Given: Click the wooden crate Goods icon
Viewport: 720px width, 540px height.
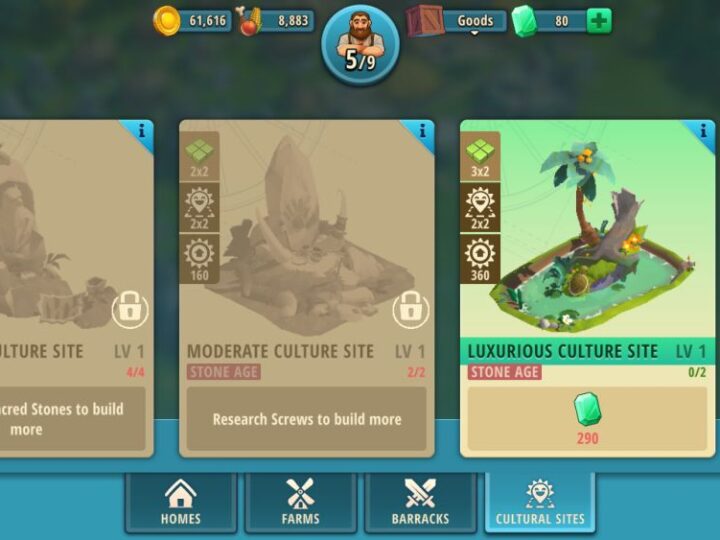Looking at the screenshot, I should pyautogui.click(x=425, y=21).
